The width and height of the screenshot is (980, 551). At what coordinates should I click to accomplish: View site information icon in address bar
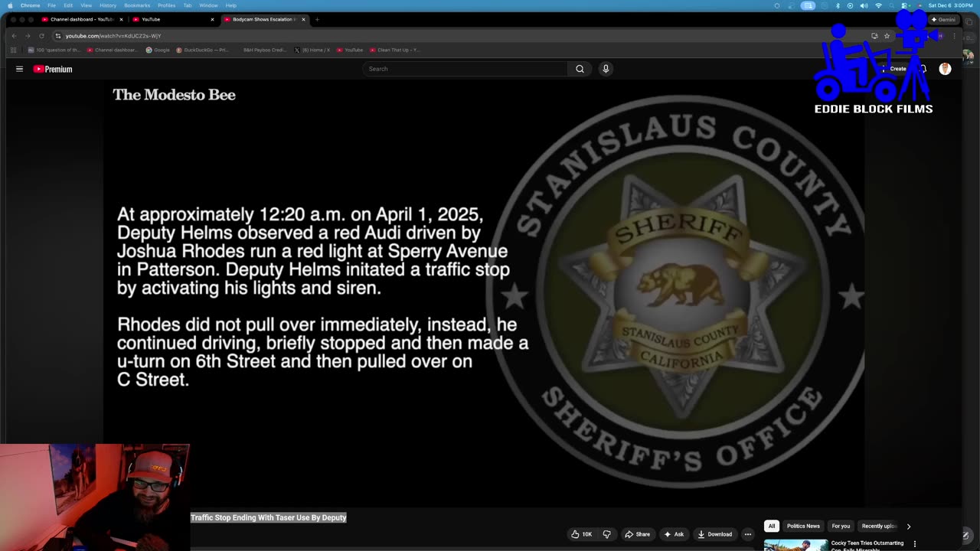pyautogui.click(x=57, y=36)
